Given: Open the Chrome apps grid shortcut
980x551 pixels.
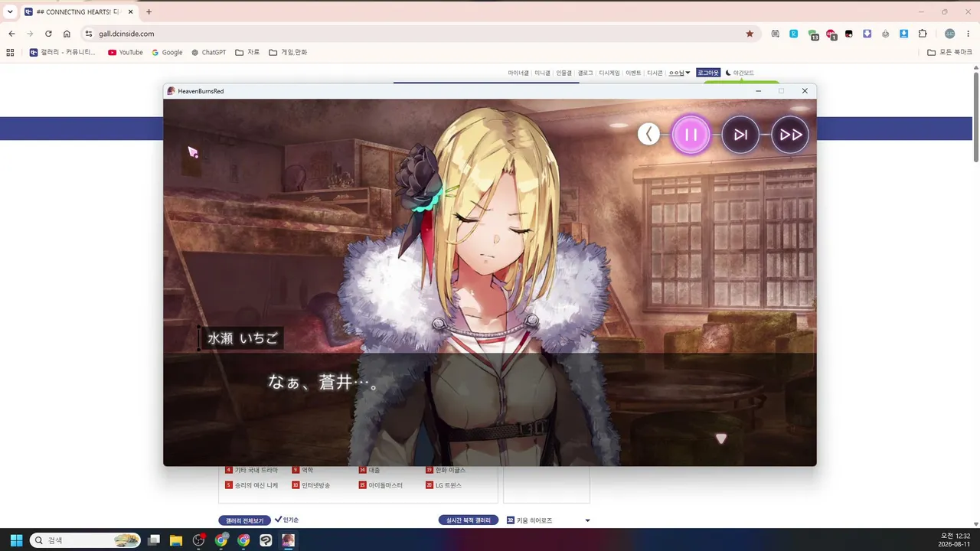Looking at the screenshot, I should [10, 52].
